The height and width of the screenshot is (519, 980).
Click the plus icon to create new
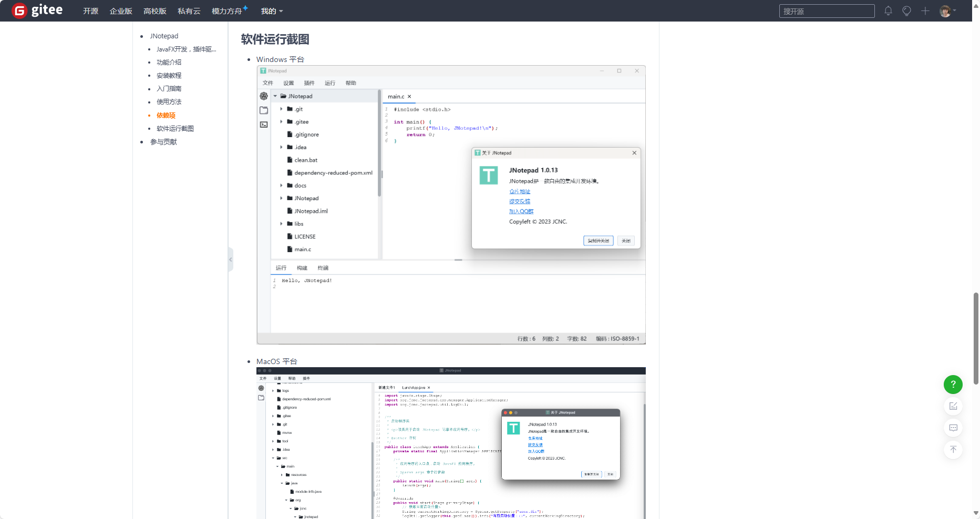pos(925,11)
